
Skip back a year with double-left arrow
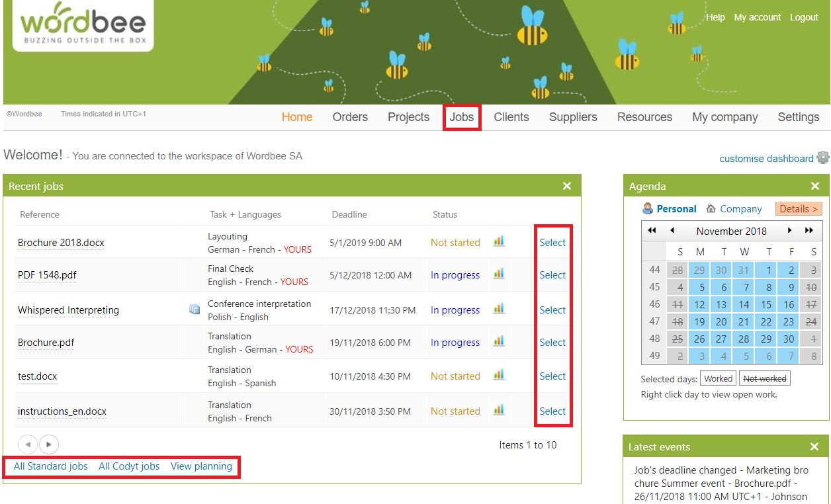pos(652,231)
